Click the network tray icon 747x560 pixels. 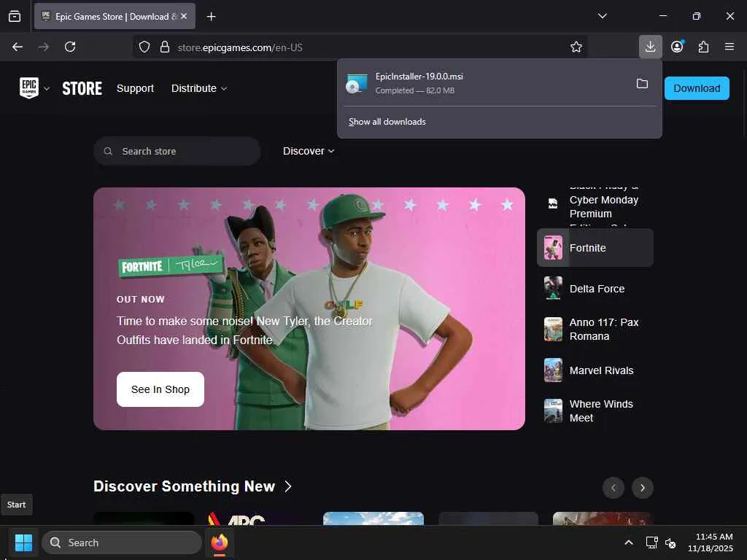[x=651, y=542]
